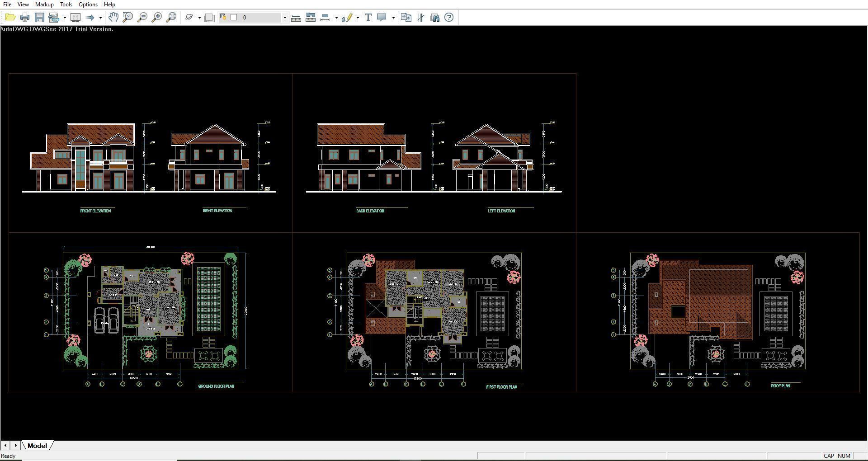Click the tally marks icon

point(421,18)
